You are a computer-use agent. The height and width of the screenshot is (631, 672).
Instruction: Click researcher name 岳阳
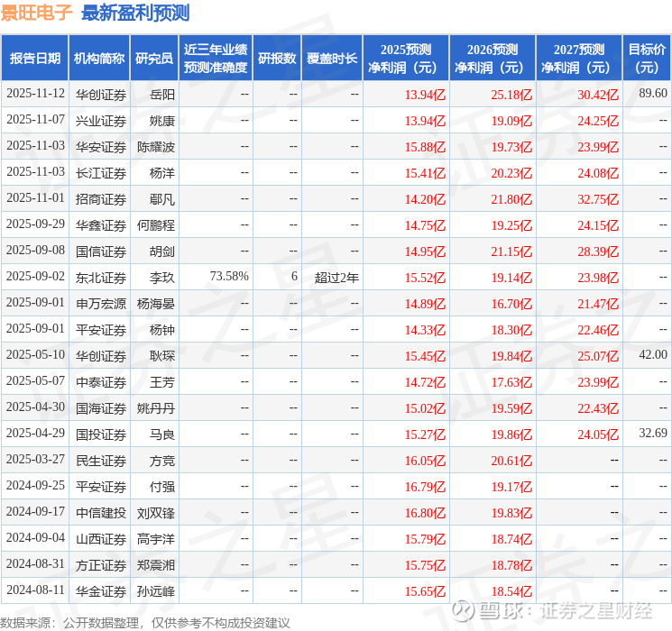[x=162, y=95]
